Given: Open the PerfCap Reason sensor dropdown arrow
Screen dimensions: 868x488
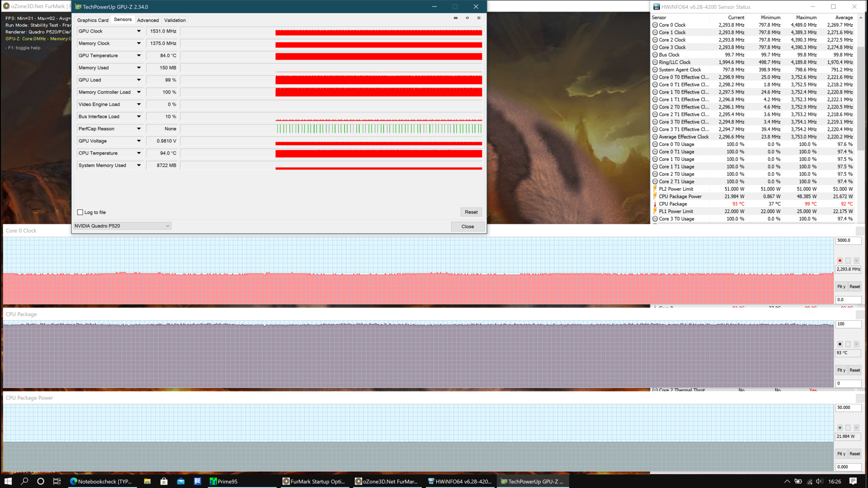Looking at the screenshot, I should point(139,129).
